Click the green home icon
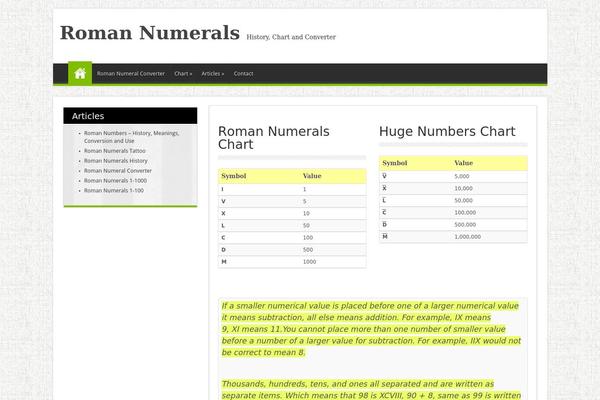 [x=80, y=73]
